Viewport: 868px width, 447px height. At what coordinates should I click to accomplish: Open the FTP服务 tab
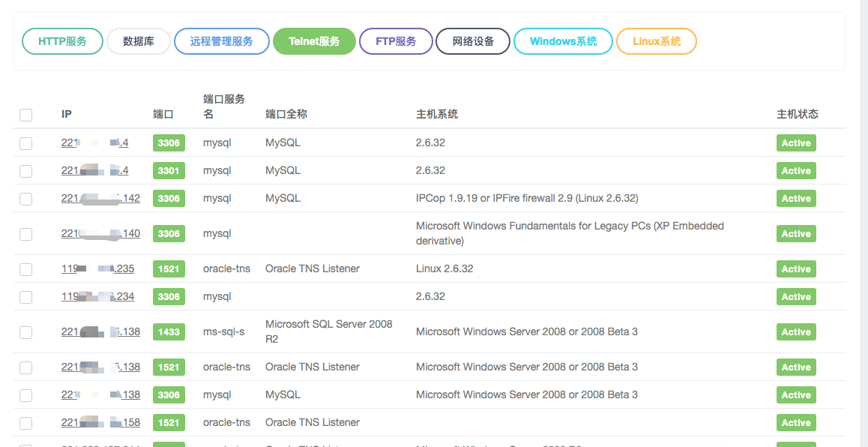point(396,41)
